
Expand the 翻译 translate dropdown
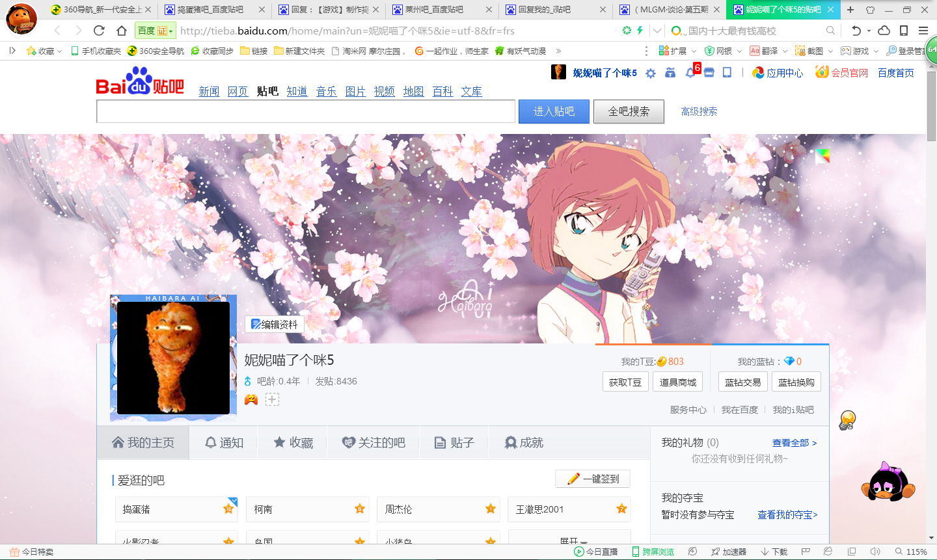click(785, 51)
